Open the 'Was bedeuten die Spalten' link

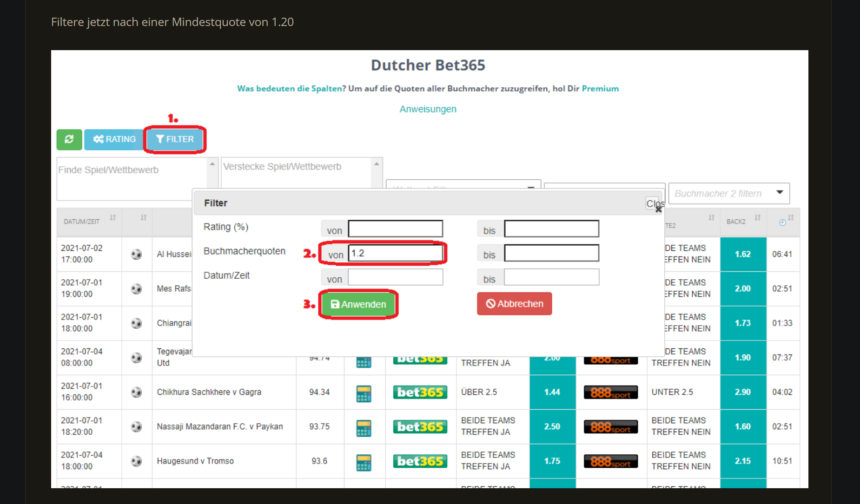pyautogui.click(x=290, y=89)
